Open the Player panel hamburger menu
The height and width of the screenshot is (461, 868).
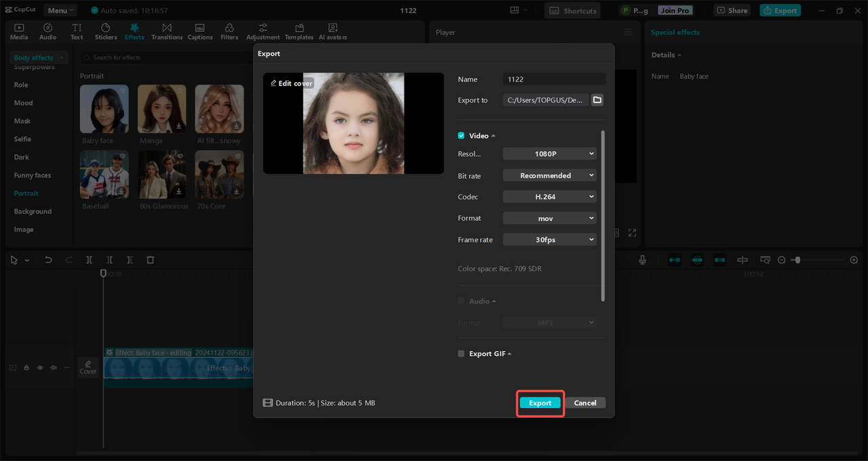point(628,32)
